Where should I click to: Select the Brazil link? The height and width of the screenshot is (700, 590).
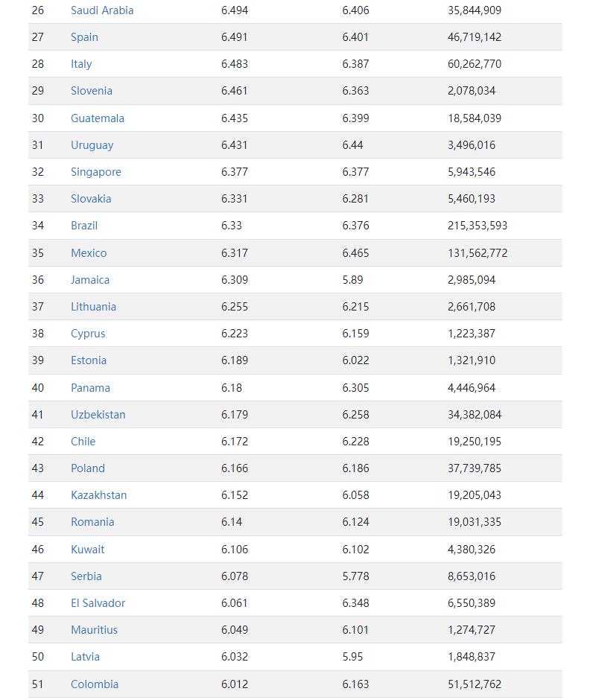click(84, 226)
